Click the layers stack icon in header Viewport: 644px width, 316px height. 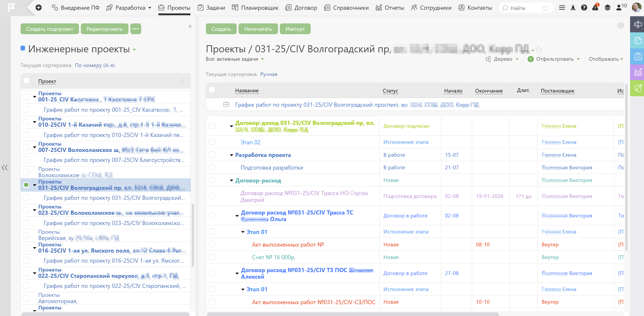(607, 8)
